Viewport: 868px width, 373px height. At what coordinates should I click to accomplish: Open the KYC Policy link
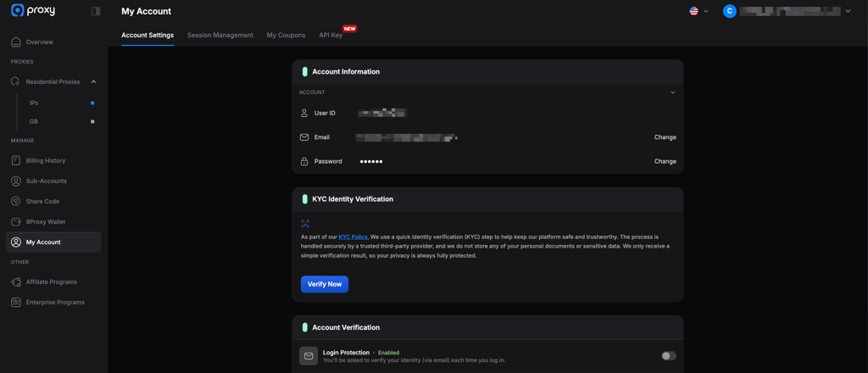(x=353, y=237)
